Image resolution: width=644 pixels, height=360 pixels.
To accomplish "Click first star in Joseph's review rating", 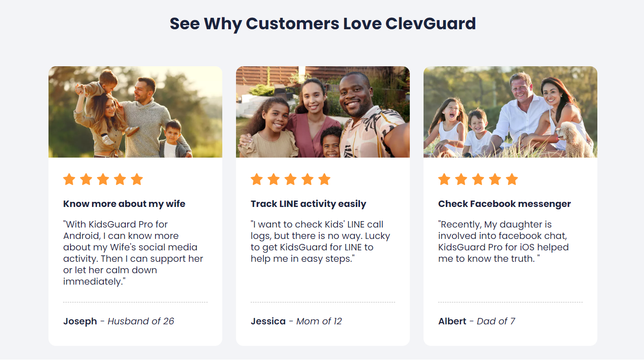I will pos(69,180).
